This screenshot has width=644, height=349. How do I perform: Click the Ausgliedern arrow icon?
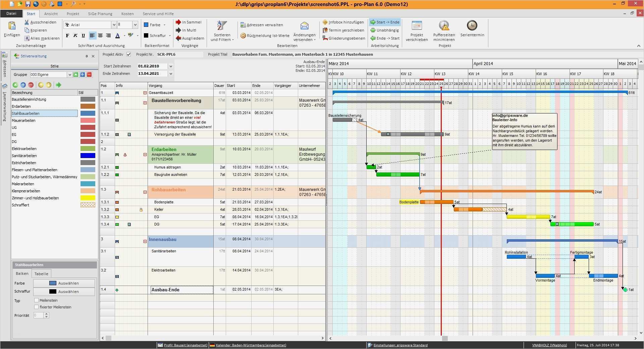click(x=178, y=38)
